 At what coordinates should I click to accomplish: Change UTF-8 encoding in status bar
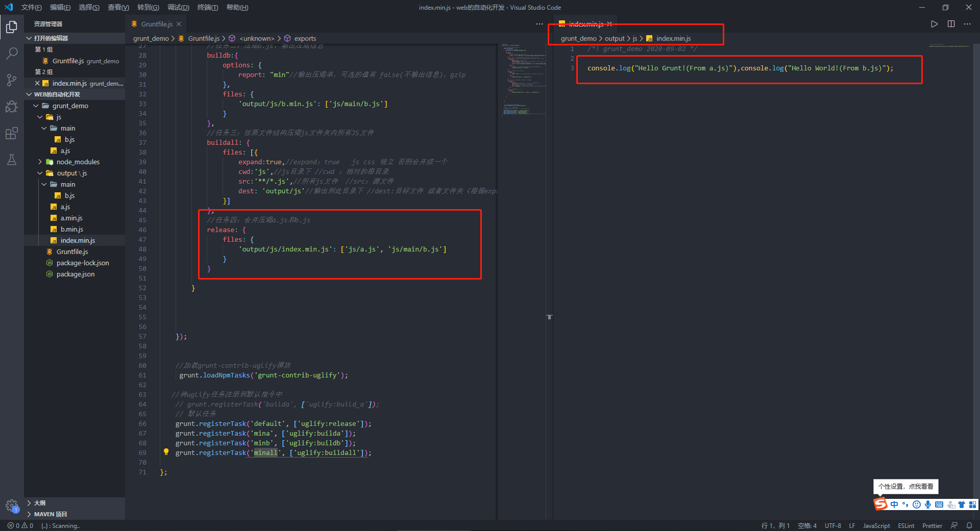click(833, 525)
